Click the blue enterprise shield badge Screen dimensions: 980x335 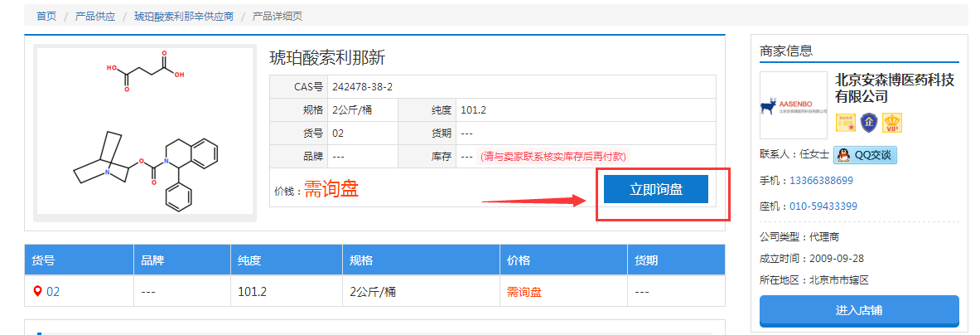pyautogui.click(x=868, y=124)
